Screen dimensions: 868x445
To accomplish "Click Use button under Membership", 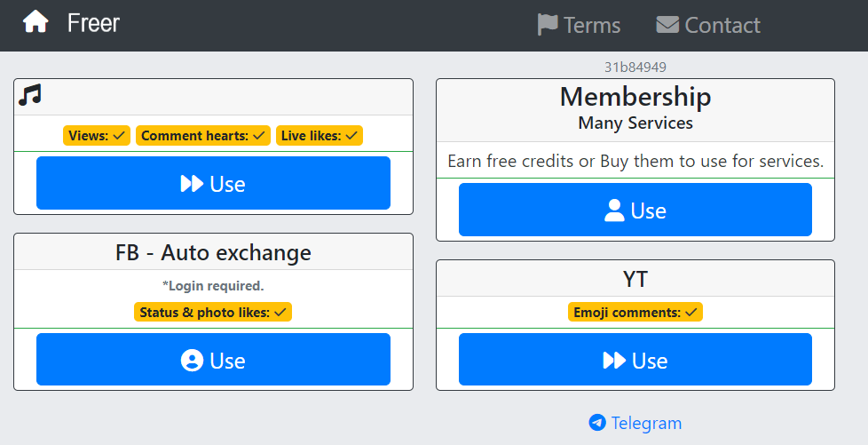I will coord(635,210).
